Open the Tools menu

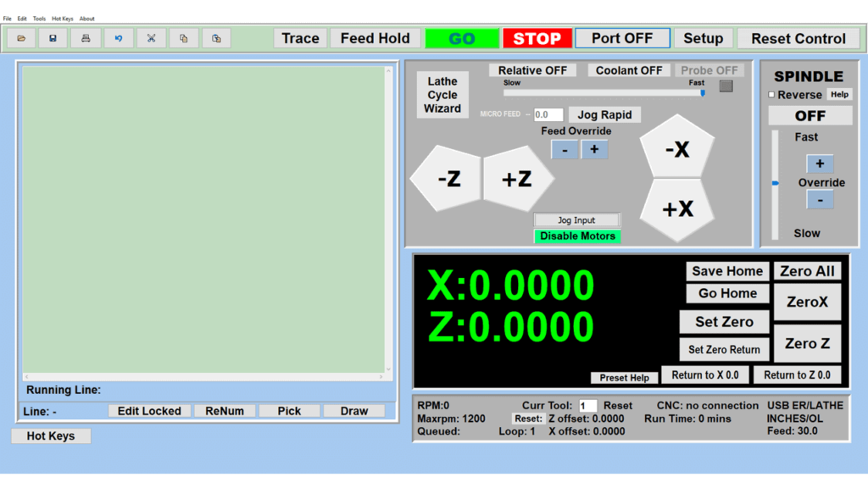39,19
